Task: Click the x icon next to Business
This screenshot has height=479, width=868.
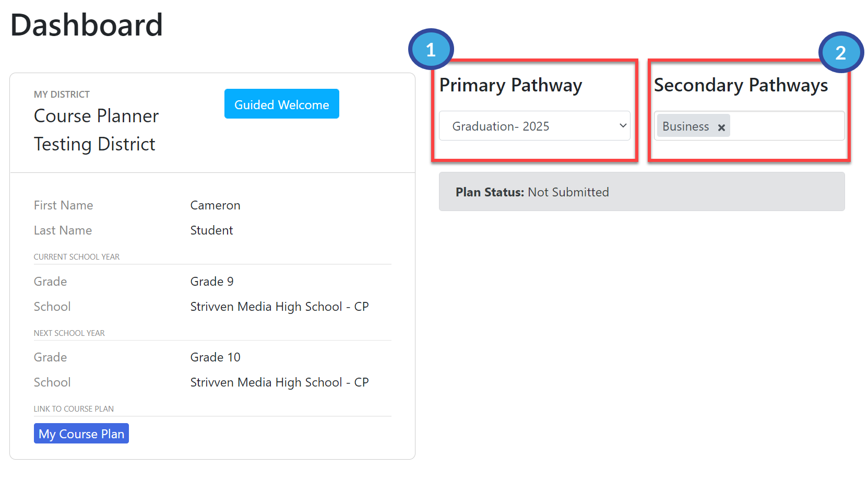Action: click(x=721, y=126)
